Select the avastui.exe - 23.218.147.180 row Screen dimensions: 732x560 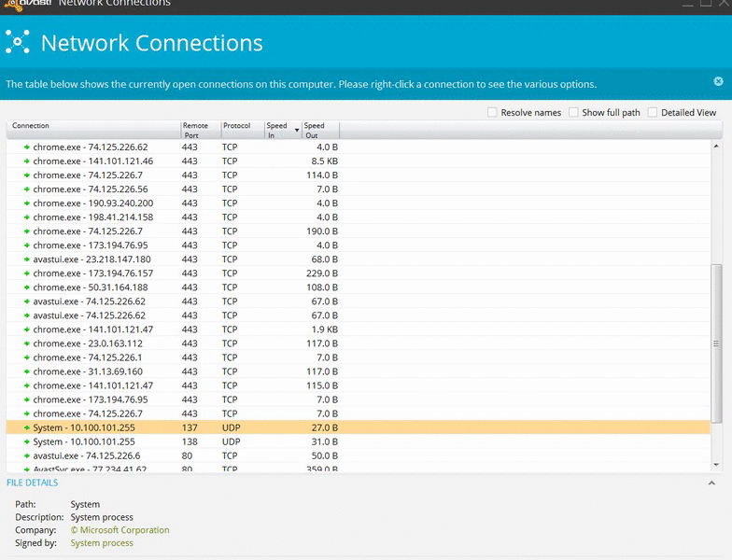coord(359,259)
